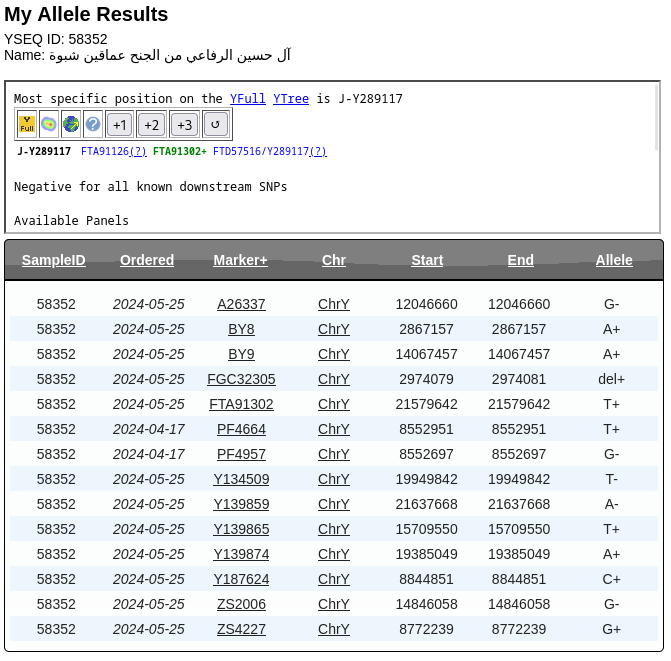The height and width of the screenshot is (661, 671).
Task: Click ChrY link in the ZS4227 row
Action: pyautogui.click(x=334, y=629)
